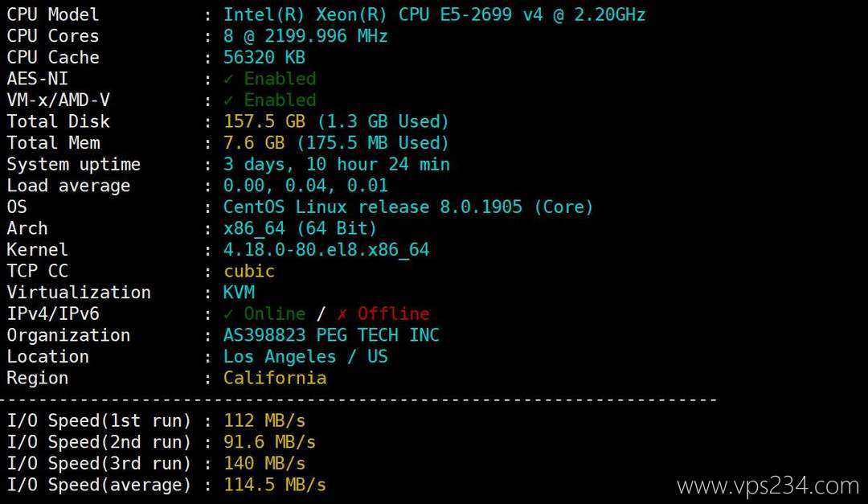Click the Enabled status next to VM-x/AMD-V
Screen dimensions: 868x504
tap(269, 100)
